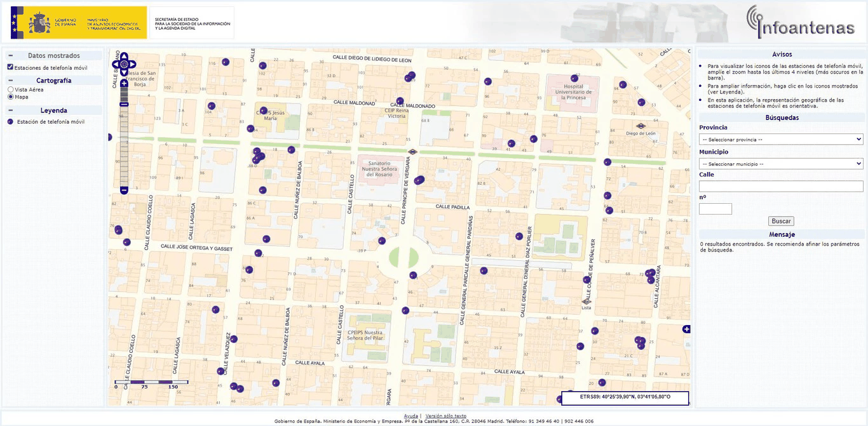Click the Provincia label

(713, 128)
